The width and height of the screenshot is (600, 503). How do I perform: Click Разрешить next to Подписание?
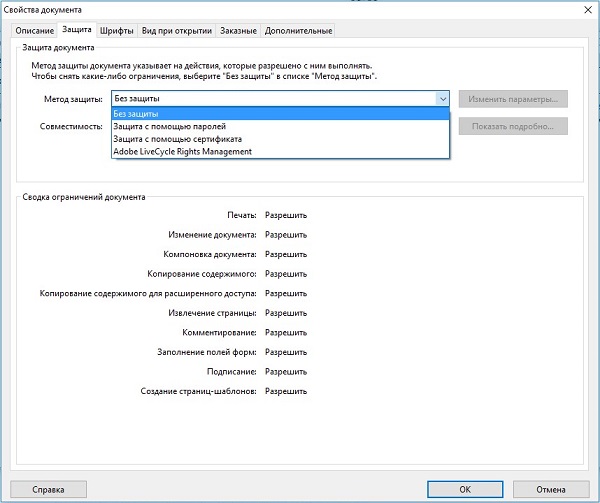pyautogui.click(x=286, y=371)
